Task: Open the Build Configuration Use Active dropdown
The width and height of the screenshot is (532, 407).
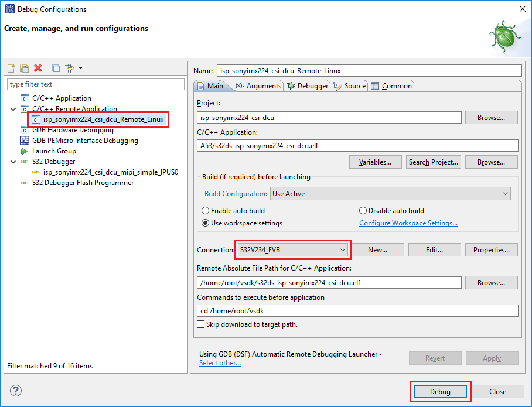Action: tap(390, 194)
